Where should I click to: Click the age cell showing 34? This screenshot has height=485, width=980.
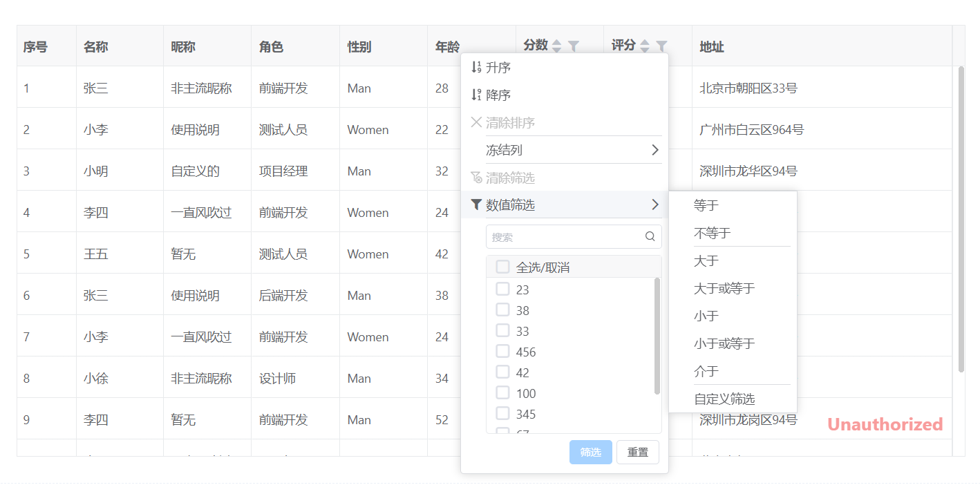click(444, 378)
